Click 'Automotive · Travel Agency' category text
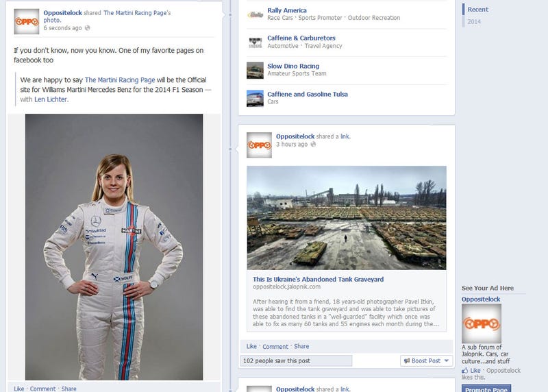The width and height of the screenshot is (548, 392). coord(305,46)
